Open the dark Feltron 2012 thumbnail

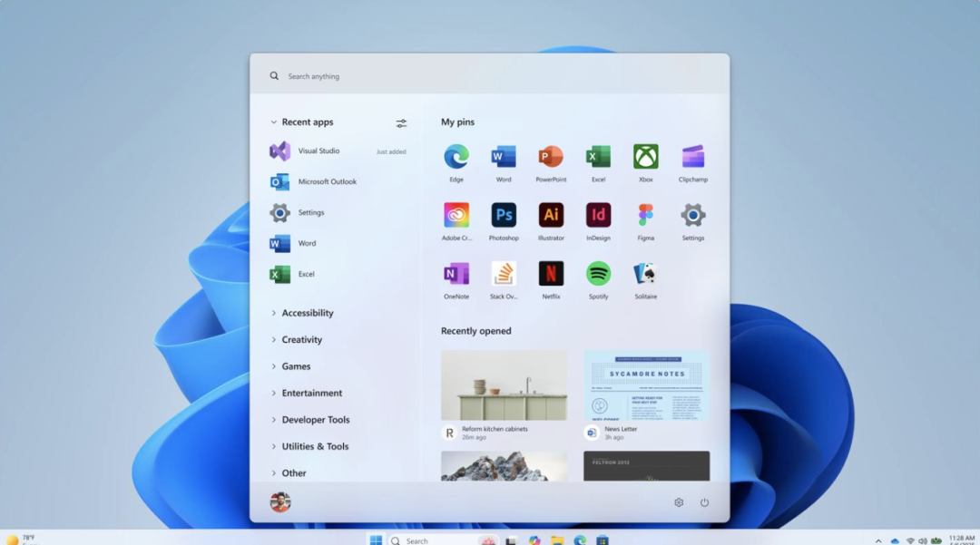point(646,466)
